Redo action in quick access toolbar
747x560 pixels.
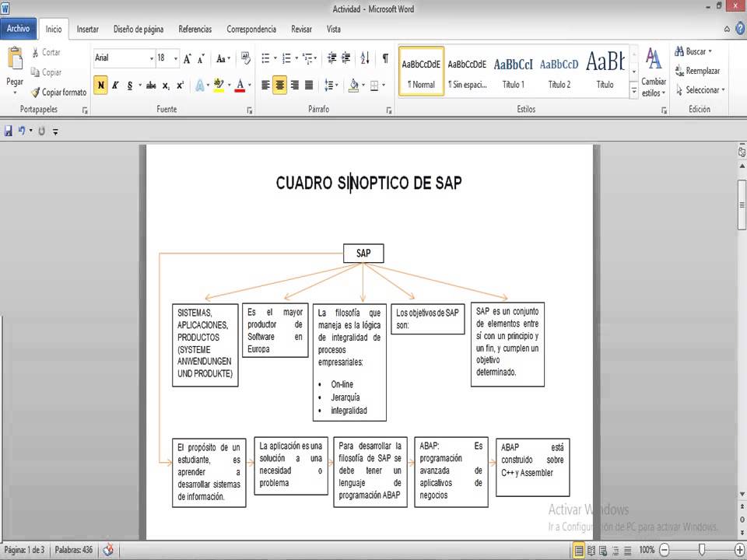coord(41,131)
